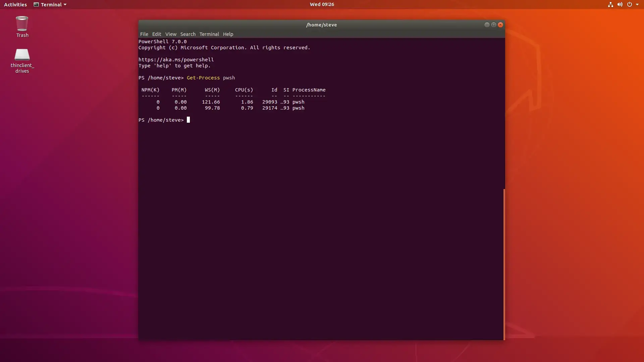Select the process Id 29093 value
This screenshot has width=644, height=362.
click(270, 102)
